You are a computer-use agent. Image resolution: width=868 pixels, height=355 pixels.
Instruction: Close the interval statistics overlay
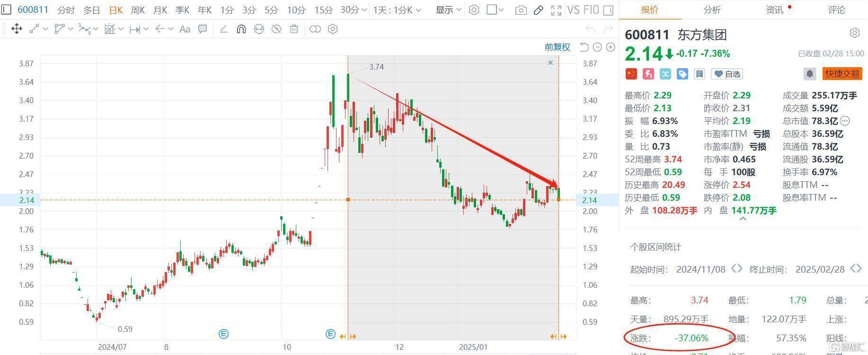(550, 62)
